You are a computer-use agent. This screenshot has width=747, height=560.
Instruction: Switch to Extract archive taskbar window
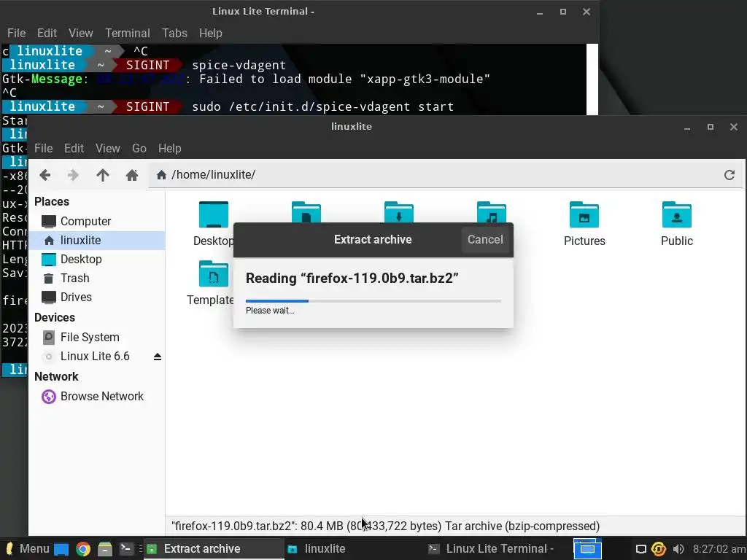click(x=213, y=548)
